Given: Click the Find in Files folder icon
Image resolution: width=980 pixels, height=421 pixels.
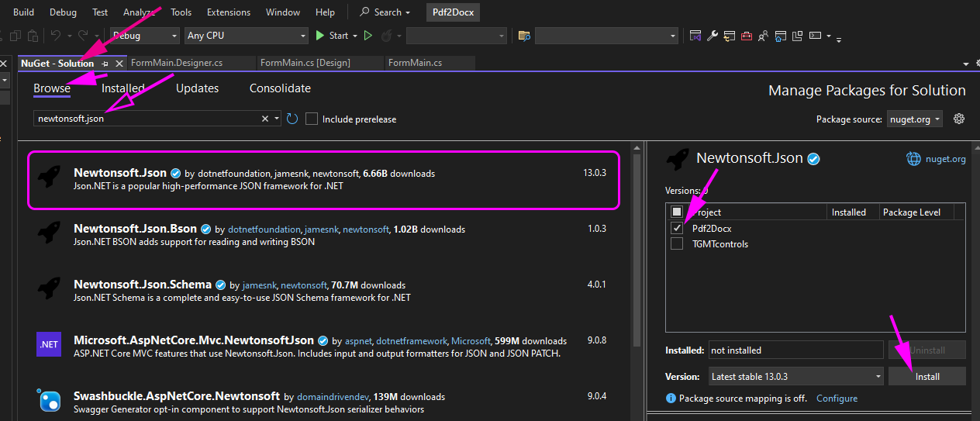Looking at the screenshot, I should coord(524,36).
